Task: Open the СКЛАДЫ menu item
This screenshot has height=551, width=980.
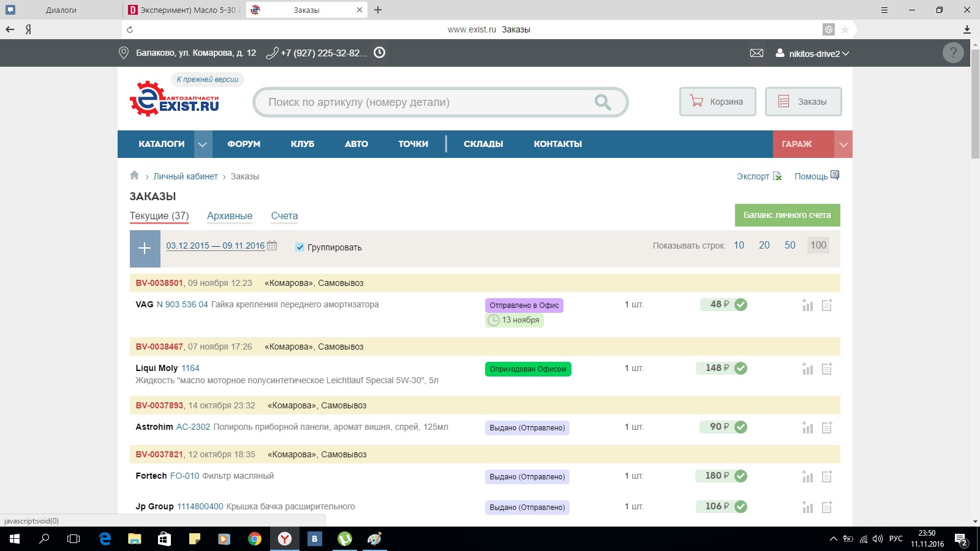Action: (x=483, y=144)
